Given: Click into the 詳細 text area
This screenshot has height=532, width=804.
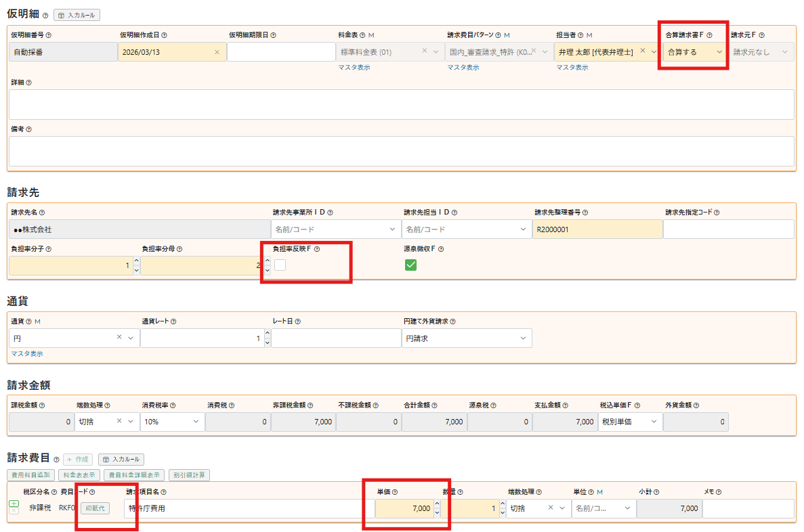Looking at the screenshot, I should (401, 104).
